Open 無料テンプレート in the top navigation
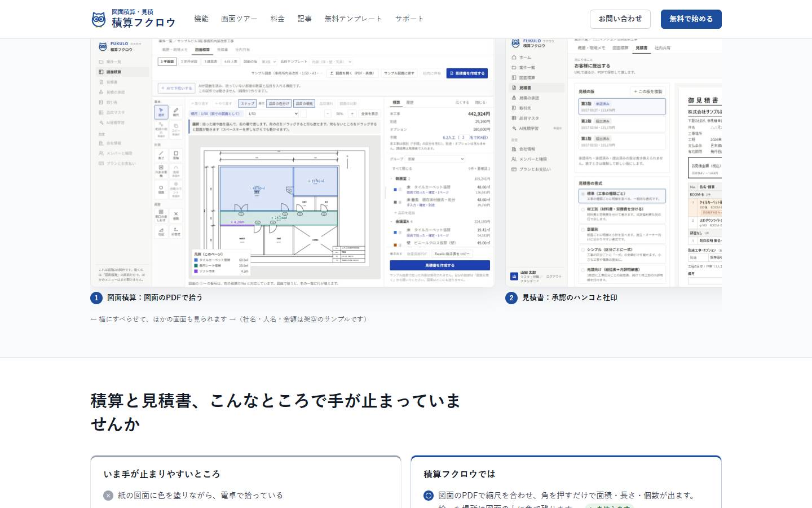 pos(353,19)
